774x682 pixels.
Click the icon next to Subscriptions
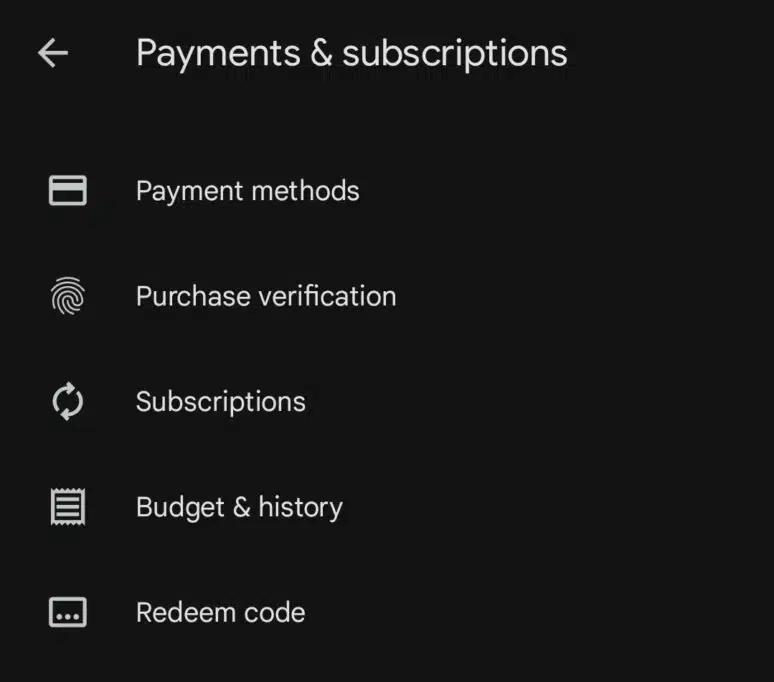68,402
